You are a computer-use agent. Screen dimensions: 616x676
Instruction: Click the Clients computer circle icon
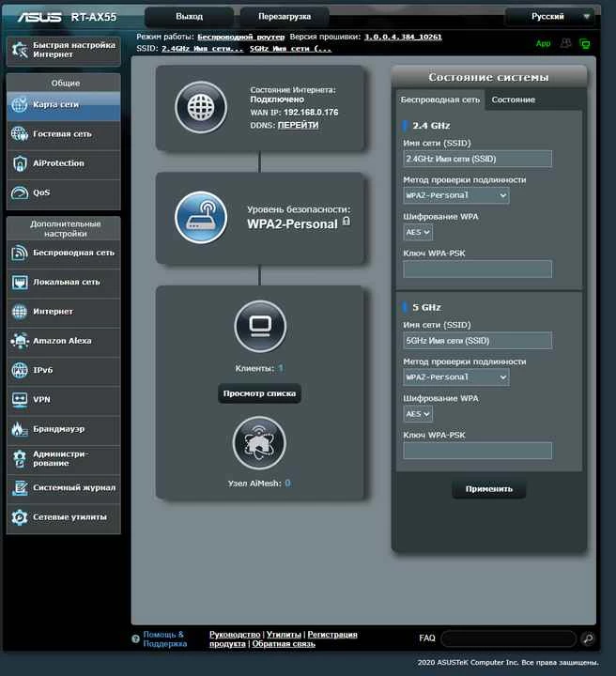[260, 327]
